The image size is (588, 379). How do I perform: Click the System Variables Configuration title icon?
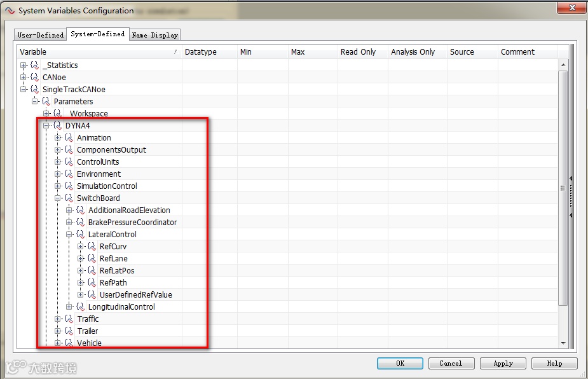pyautogui.click(x=10, y=11)
